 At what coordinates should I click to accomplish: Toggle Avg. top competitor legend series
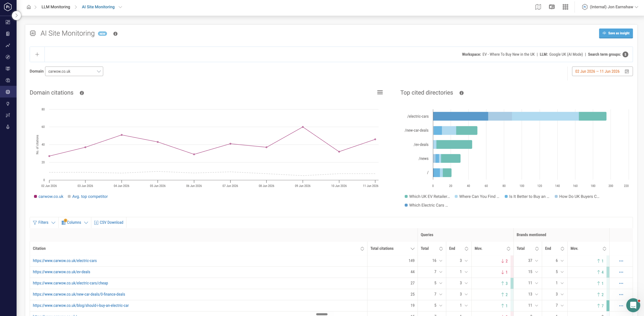click(88, 196)
